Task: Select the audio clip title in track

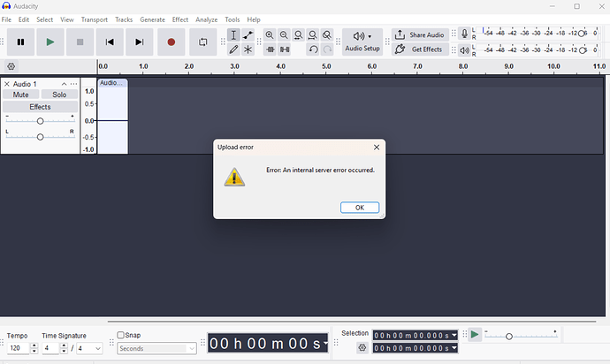Action: point(112,83)
